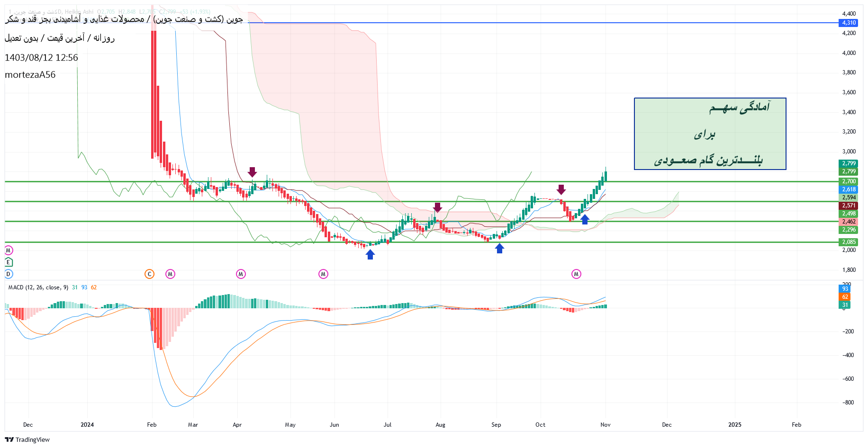Click the 2025 label on time axis

(x=735, y=425)
